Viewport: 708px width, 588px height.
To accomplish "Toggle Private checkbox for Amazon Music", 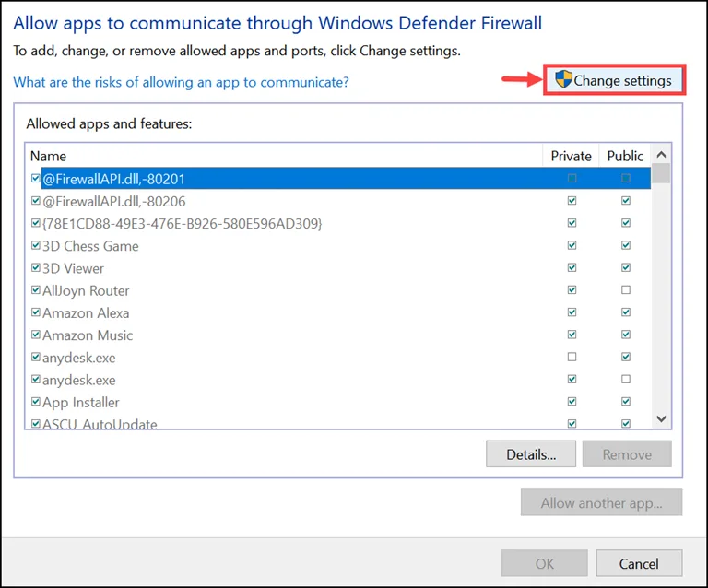I will point(572,335).
